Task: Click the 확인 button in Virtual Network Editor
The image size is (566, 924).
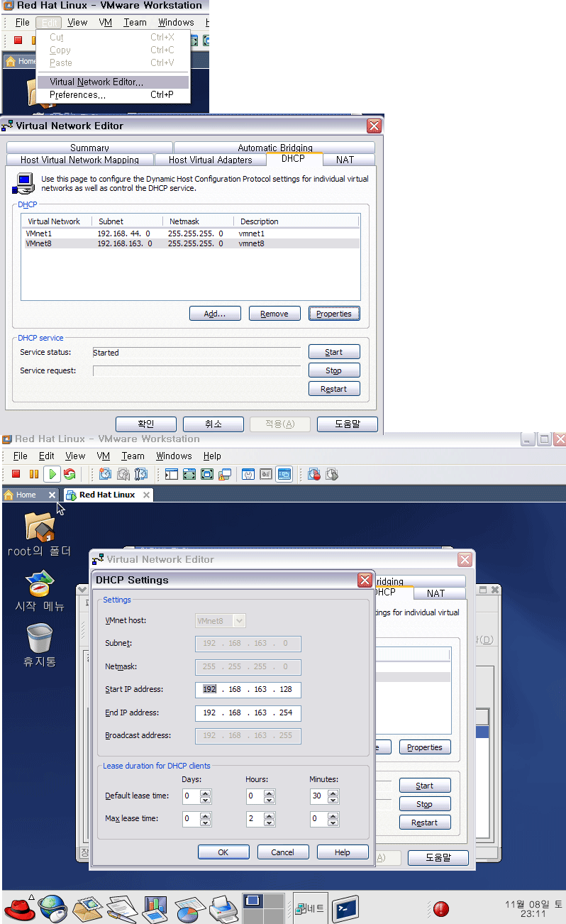Action: 145,424
